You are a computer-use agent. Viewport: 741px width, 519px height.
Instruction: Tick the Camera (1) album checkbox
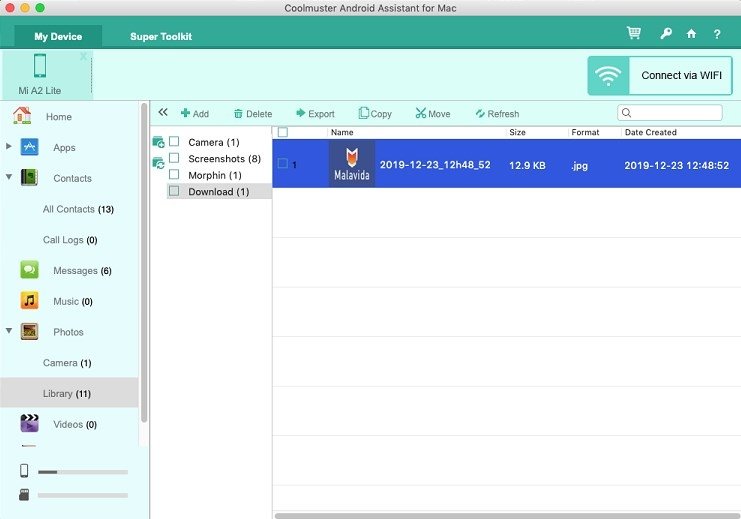click(174, 141)
